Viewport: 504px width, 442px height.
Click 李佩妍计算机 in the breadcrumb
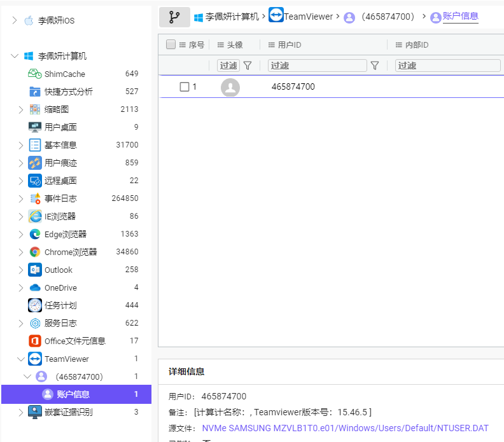pos(232,17)
